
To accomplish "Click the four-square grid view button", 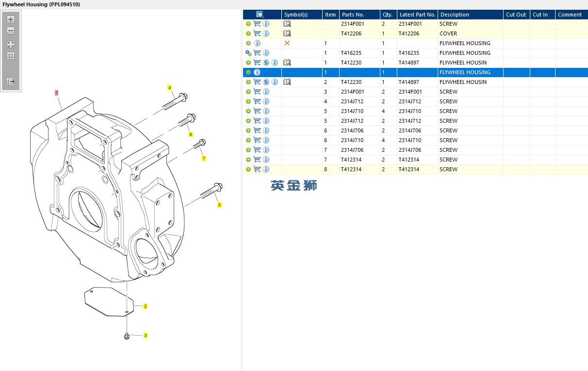I will tap(11, 45).
